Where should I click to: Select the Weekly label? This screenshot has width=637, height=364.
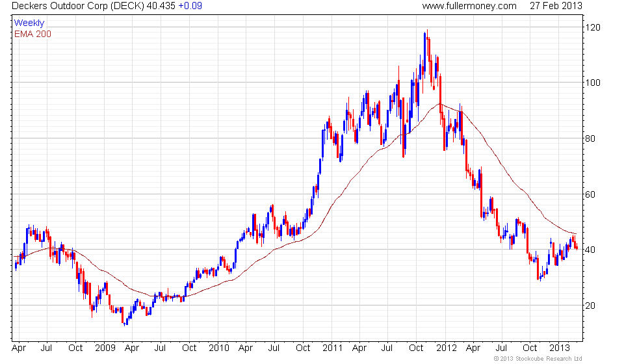[x=29, y=23]
